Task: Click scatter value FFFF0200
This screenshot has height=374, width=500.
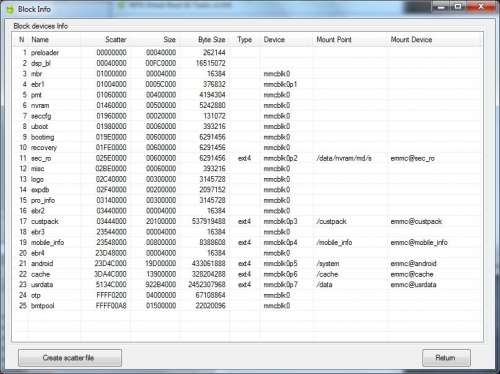Action: click(x=111, y=295)
